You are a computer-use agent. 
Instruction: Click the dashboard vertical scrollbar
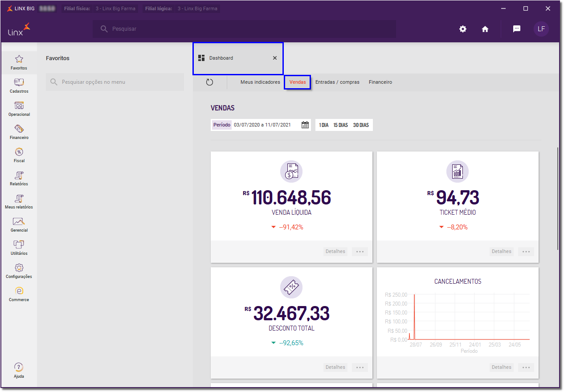pyautogui.click(x=558, y=198)
